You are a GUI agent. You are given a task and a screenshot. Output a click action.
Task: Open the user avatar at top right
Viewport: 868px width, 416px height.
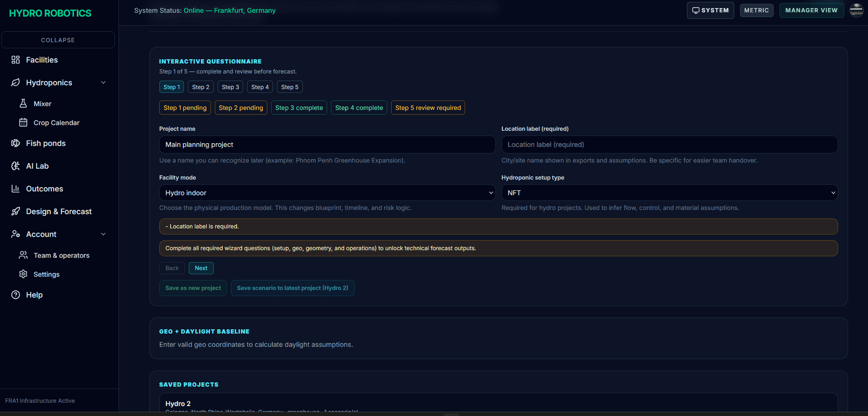[856, 10]
